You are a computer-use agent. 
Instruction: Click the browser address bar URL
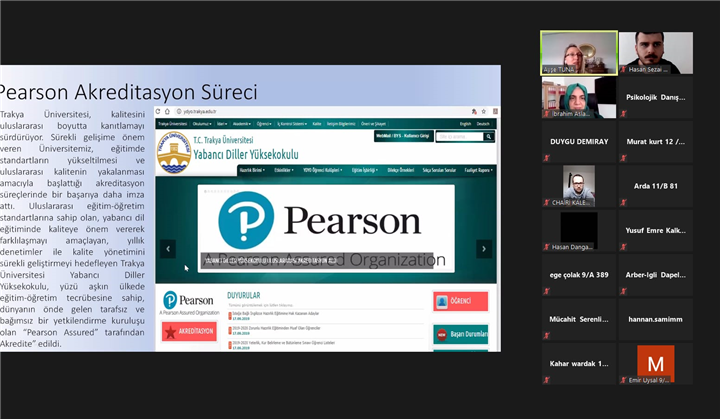click(200, 111)
